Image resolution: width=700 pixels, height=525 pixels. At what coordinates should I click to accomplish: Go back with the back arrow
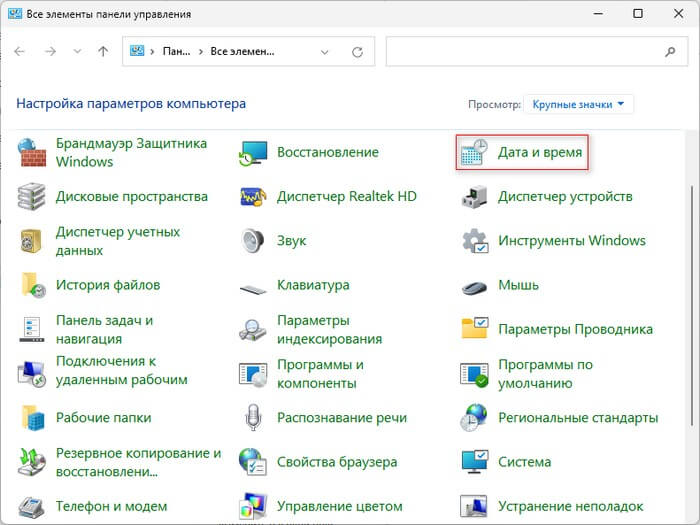19,52
